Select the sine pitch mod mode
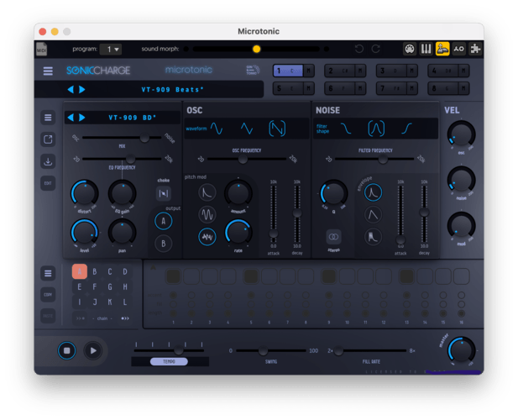Image resolution: width=518 pixels, height=420 pixels. pos(207,215)
